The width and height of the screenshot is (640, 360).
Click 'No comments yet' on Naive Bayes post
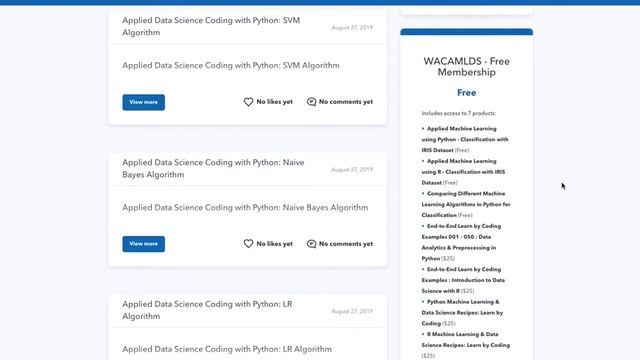346,244
